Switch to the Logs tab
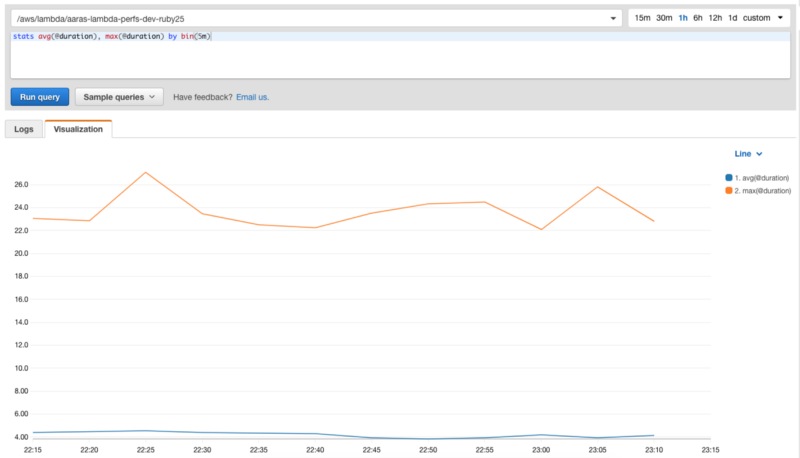Screen dimensions: 800x458 click(x=23, y=129)
